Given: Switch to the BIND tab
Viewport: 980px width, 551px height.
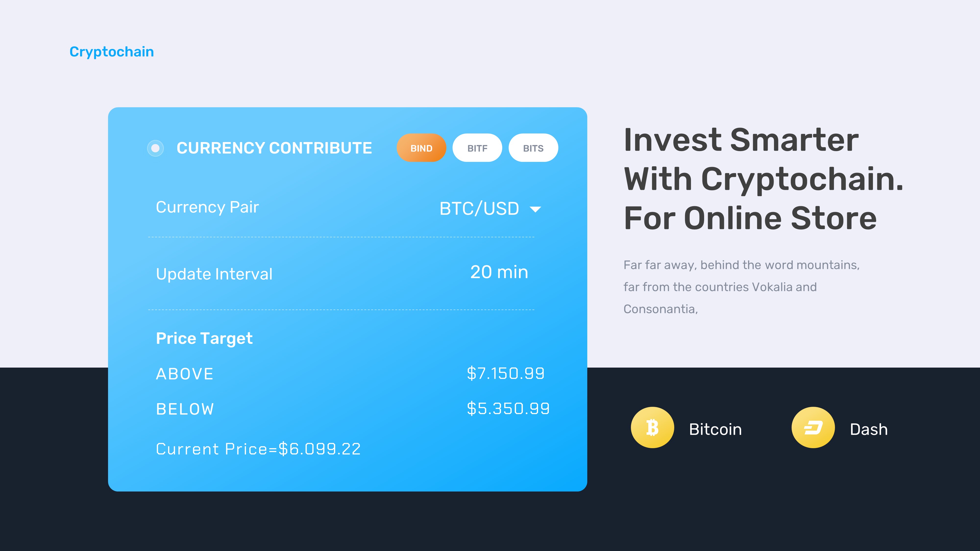Looking at the screenshot, I should (x=421, y=148).
